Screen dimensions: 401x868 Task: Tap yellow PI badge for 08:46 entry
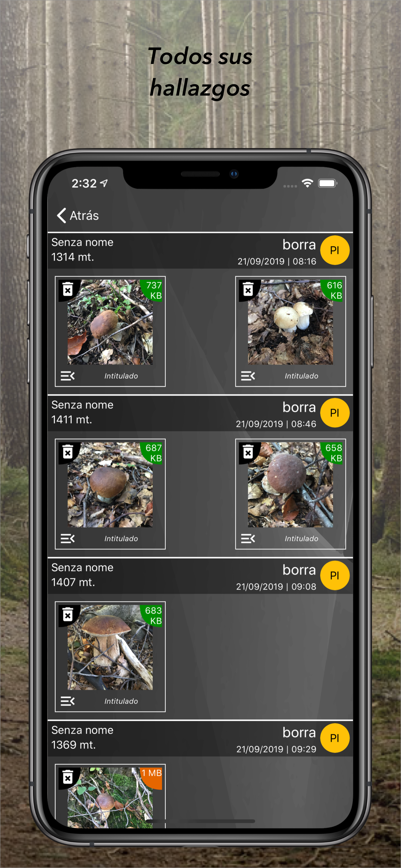click(334, 413)
